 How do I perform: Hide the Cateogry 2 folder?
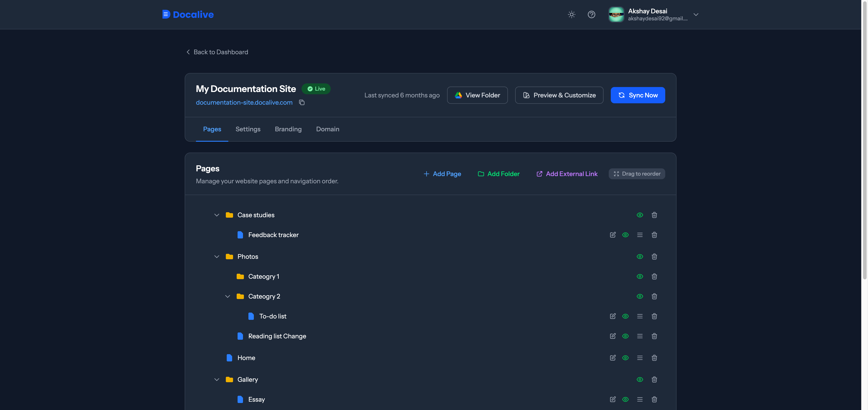tap(639, 296)
